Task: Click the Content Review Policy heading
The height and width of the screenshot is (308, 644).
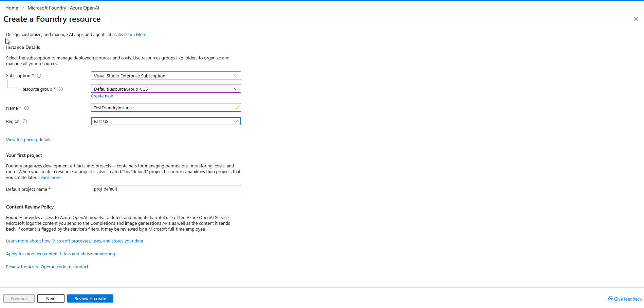Action: (x=30, y=207)
